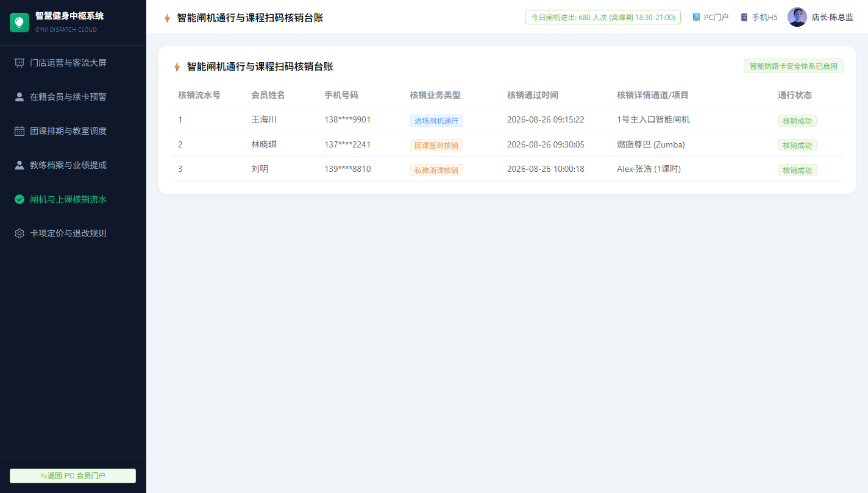Image resolution: width=868 pixels, height=493 pixels.
Task: Click 1号主入口智能闸机 cell
Action: [653, 119]
